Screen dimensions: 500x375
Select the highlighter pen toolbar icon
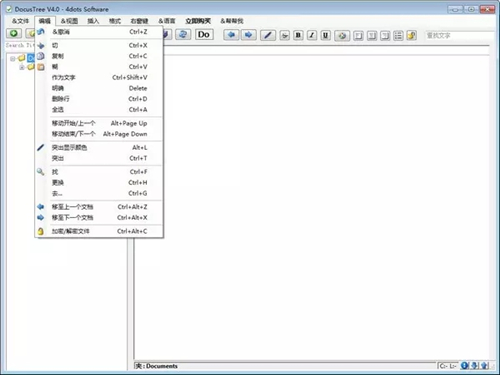pyautogui.click(x=268, y=35)
